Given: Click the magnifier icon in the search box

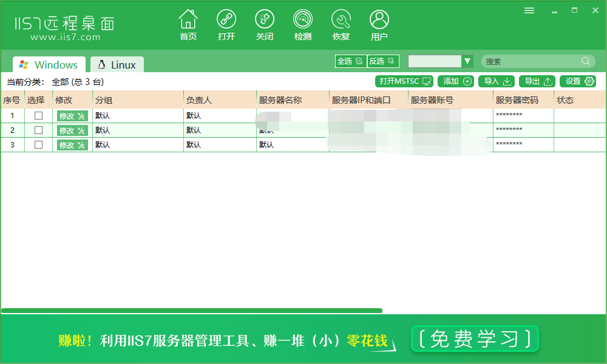Looking at the screenshot, I should pyautogui.click(x=585, y=61).
